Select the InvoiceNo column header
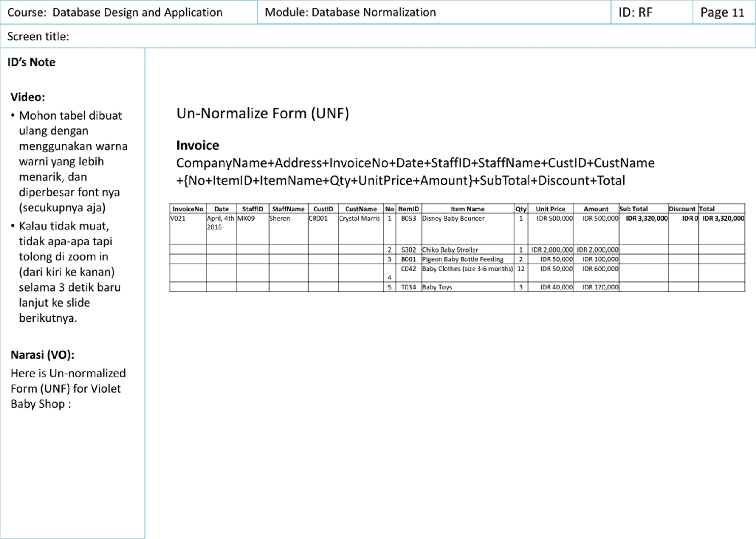756x539 pixels. tap(188, 209)
